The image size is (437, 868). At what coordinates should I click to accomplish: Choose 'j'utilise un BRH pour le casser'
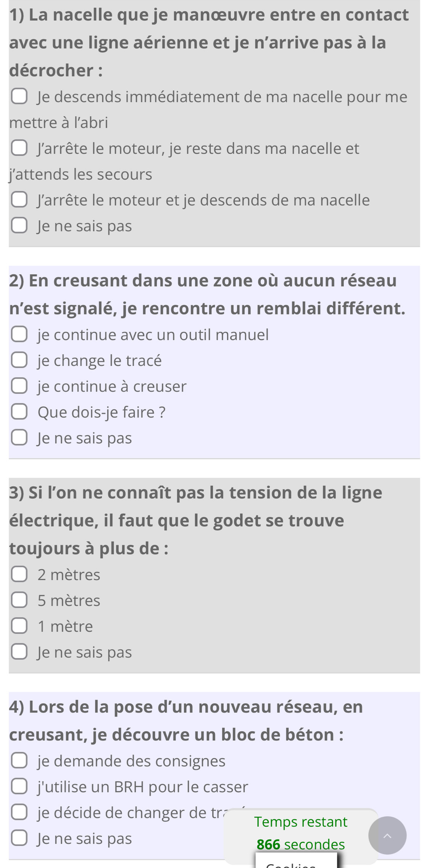coord(19,787)
